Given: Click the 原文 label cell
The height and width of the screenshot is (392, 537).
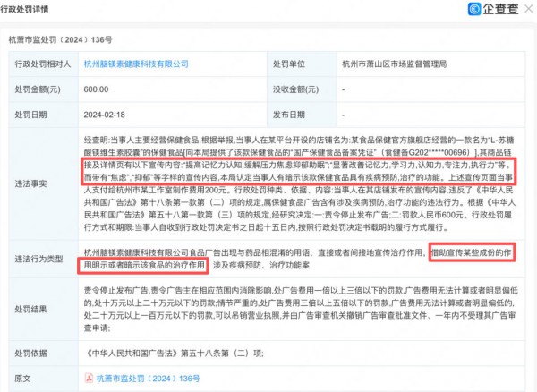Looking at the screenshot, I should (x=44, y=379).
